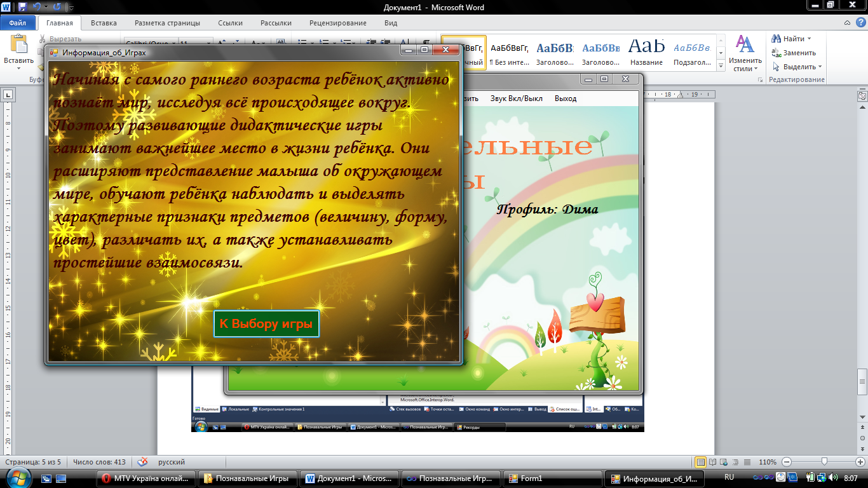Image resolution: width=868 pixels, height=488 pixels.
Task: Open the Ссылки ribbon tab
Action: (230, 23)
